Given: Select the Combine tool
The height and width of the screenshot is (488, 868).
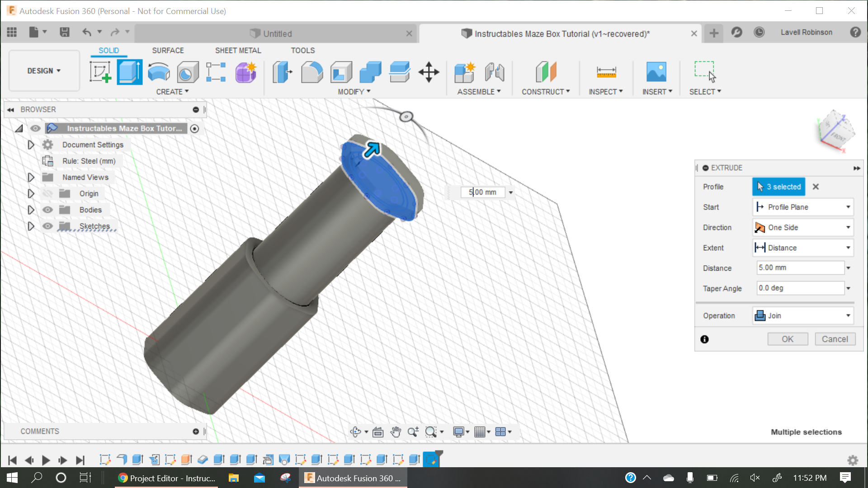Looking at the screenshot, I should tap(370, 72).
